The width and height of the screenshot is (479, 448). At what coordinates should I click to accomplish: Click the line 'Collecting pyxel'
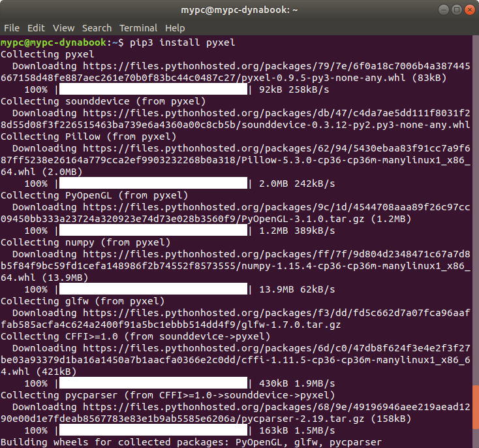click(48, 54)
